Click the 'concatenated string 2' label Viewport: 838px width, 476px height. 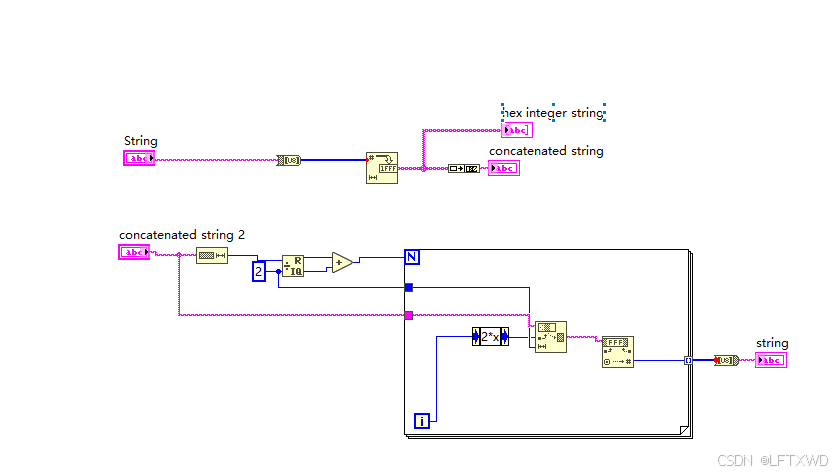182,235
